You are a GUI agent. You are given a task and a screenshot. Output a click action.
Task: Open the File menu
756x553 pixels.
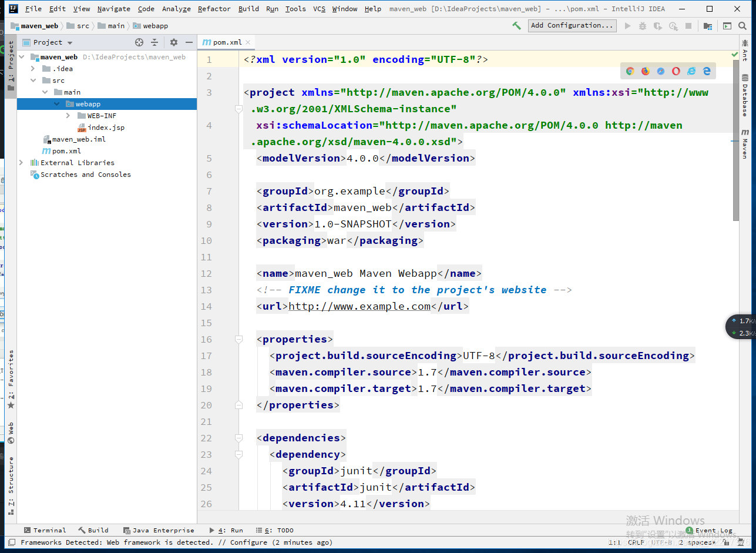click(x=33, y=9)
